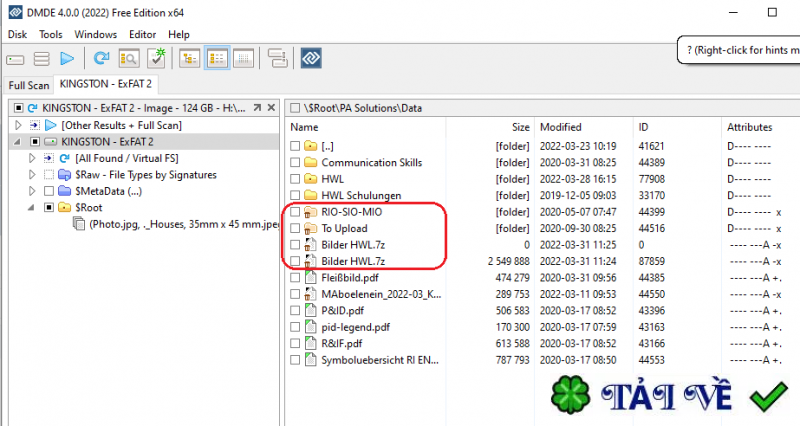800x426 pixels.
Task: Click the mark/recover checkmark toolbar icon
Action: pos(157,58)
